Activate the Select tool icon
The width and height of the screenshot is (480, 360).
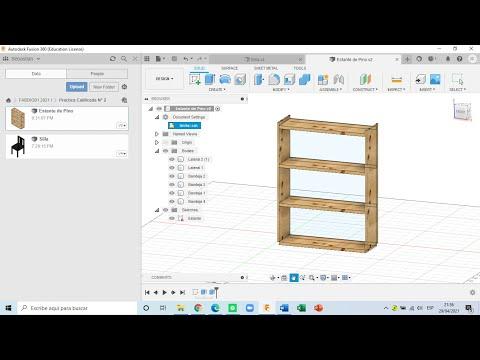457,79
